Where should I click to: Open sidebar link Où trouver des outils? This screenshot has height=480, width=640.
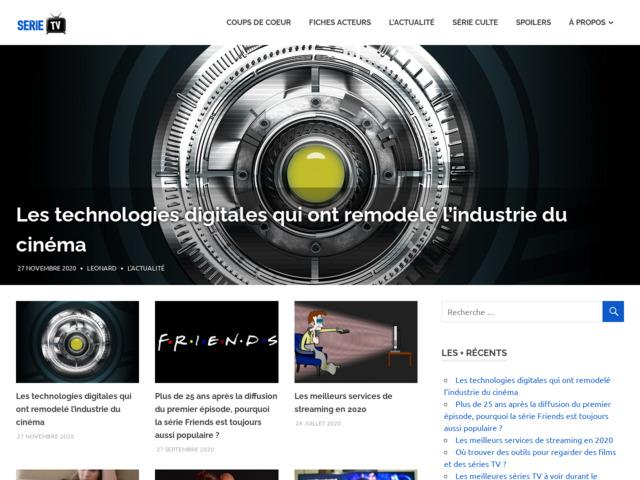[x=527, y=458]
